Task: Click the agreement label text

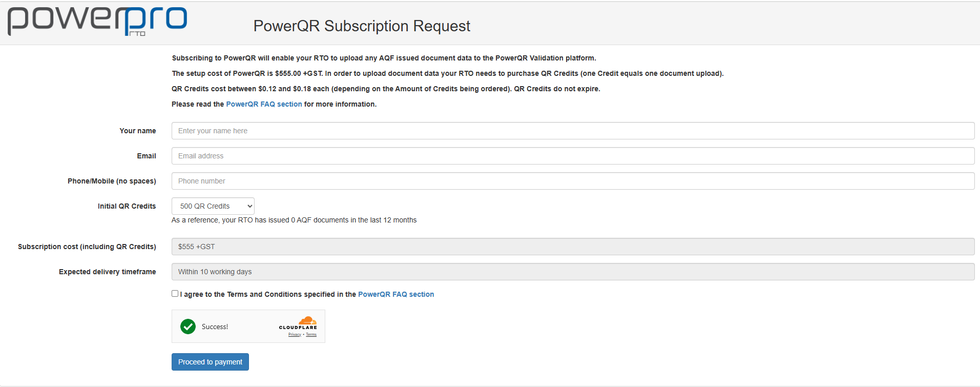Action: (268, 294)
